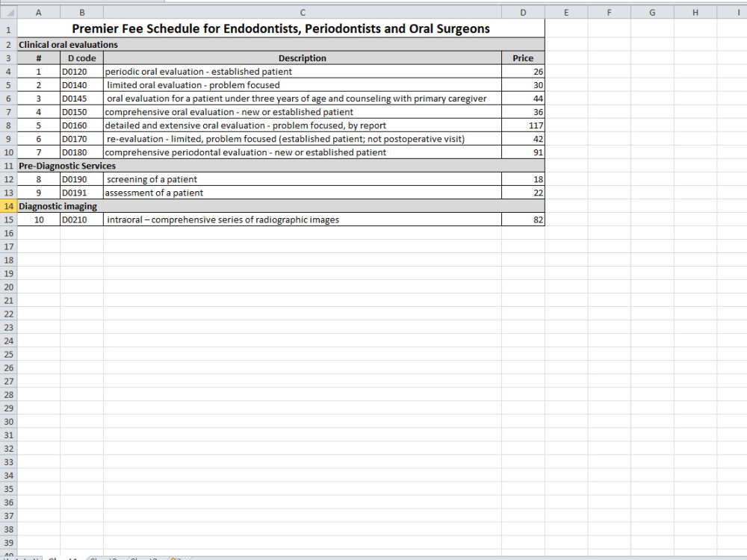Select row 1 header

(x=8, y=28)
